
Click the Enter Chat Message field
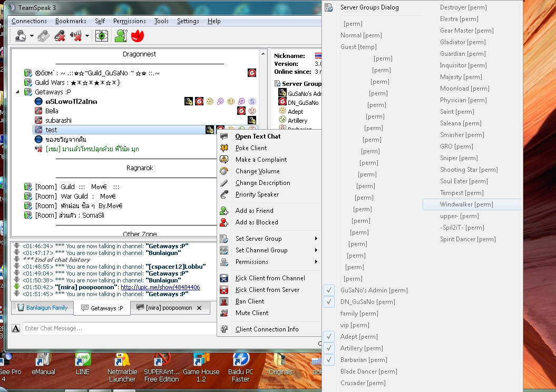(119, 328)
